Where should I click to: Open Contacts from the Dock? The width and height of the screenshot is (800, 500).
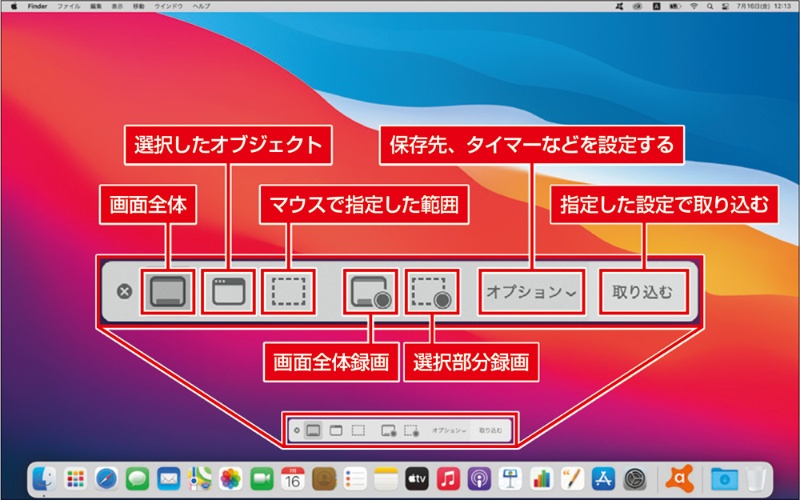[x=324, y=479]
